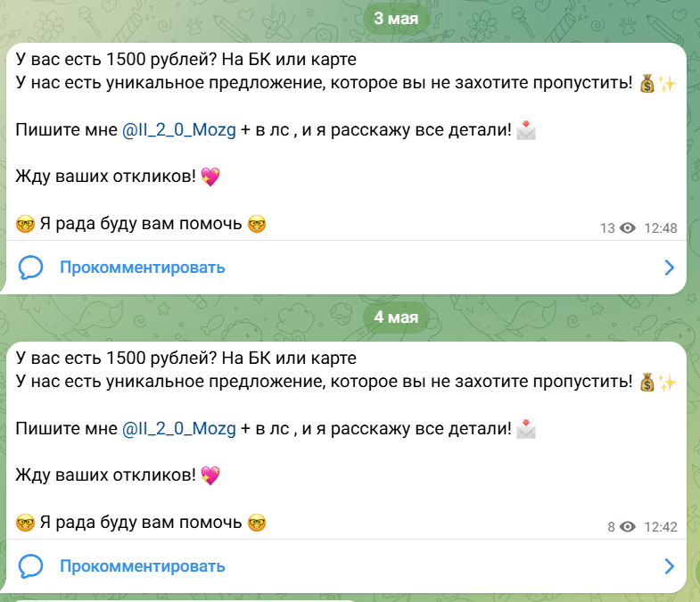Screen dimensions: 700x602
Task: Expand comments via the chevron on the 4 мая post
Action: (x=670, y=565)
